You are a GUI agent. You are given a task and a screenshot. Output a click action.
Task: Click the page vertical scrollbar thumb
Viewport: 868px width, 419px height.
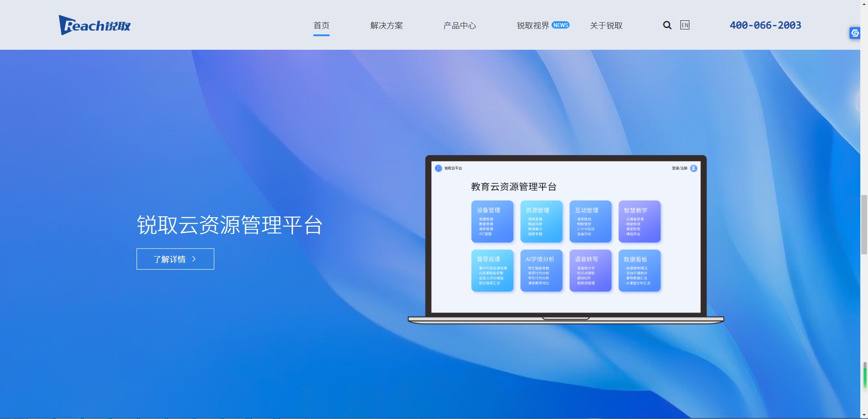864,224
